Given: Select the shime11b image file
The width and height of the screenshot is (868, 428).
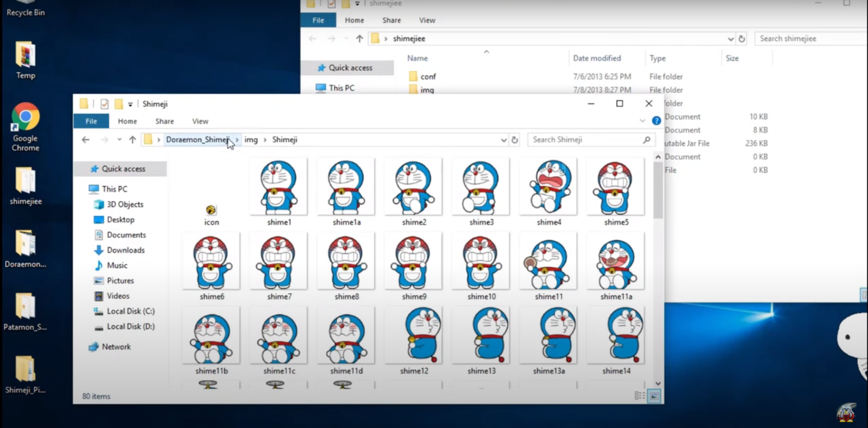Looking at the screenshot, I should coord(212,341).
